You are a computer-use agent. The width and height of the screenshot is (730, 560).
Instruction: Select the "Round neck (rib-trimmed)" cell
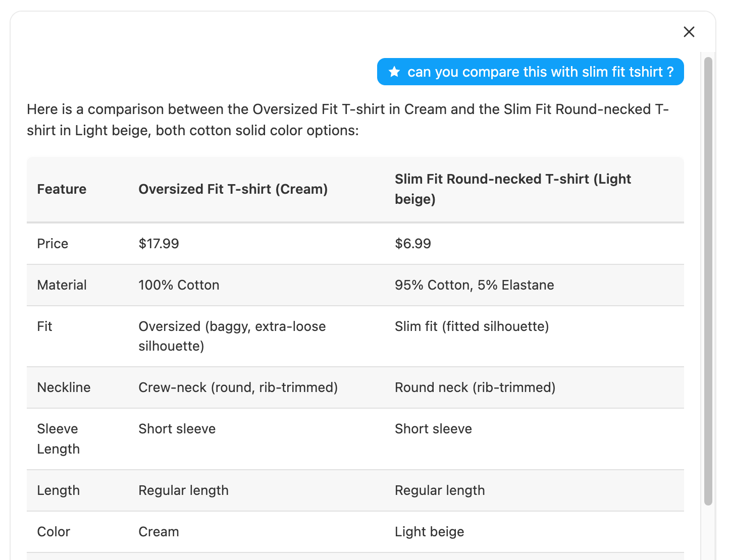coord(475,387)
